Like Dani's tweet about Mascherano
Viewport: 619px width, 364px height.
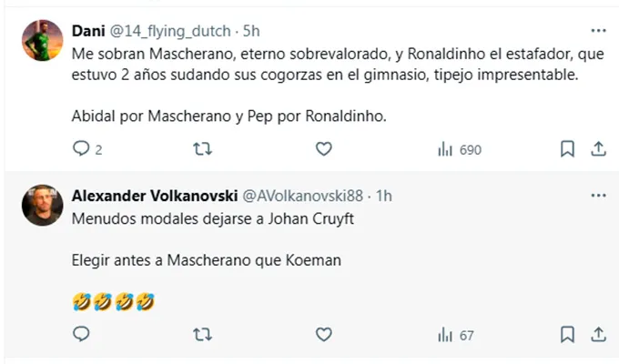[x=323, y=148]
